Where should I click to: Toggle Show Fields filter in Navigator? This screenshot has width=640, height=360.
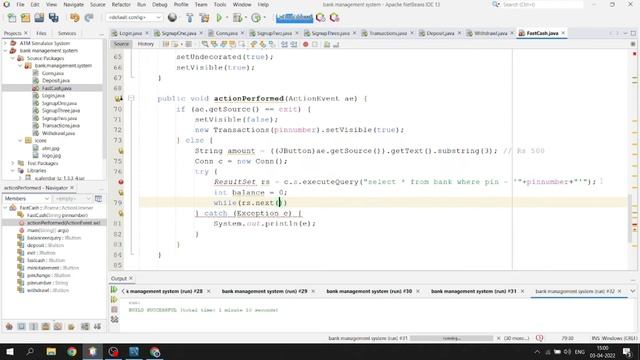point(22,327)
